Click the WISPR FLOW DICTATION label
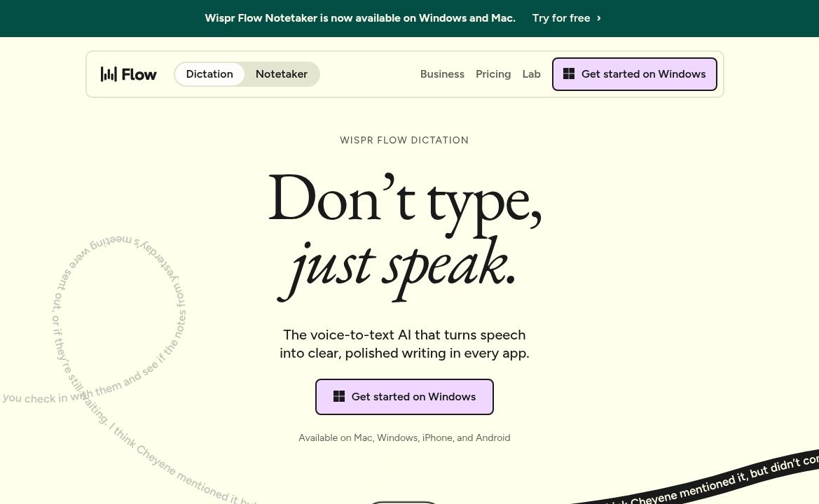 click(x=404, y=140)
